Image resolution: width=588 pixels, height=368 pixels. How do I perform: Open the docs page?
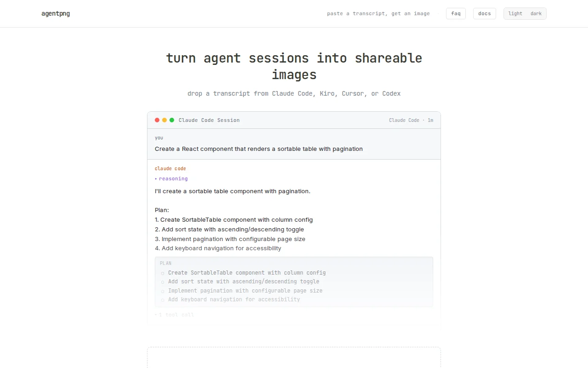pyautogui.click(x=485, y=13)
